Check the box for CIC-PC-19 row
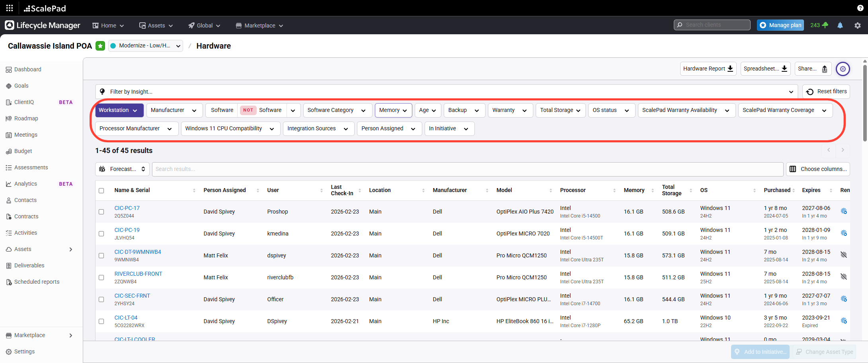The height and width of the screenshot is (363, 868). (101, 234)
